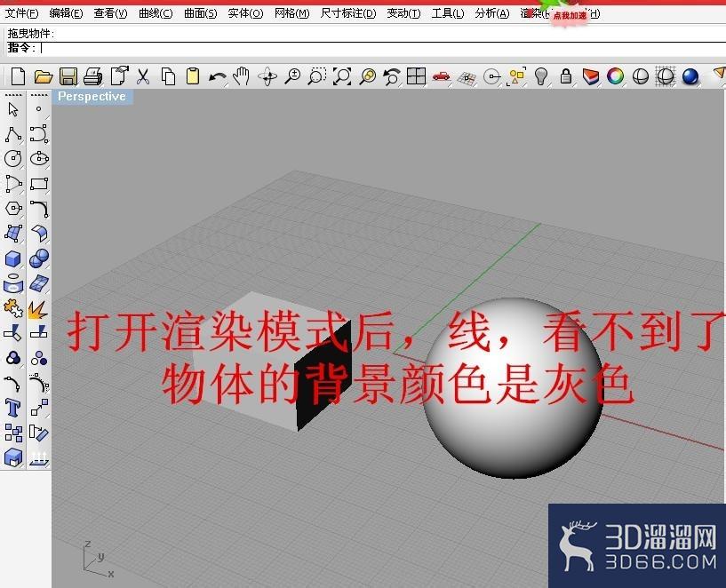Click the padlock lock icon
The width and height of the screenshot is (726, 588).
[565, 75]
